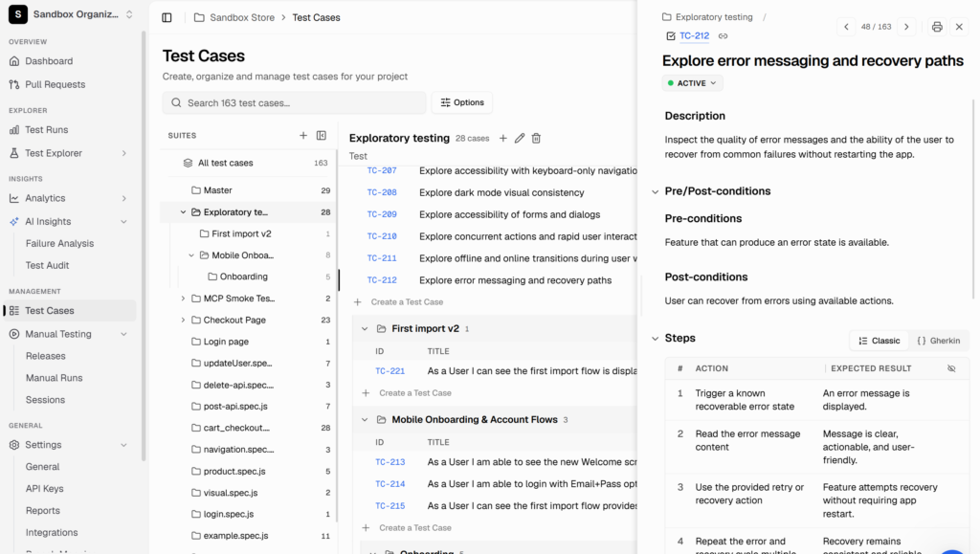
Task: Click Sandbox Store breadcrumb
Action: (242, 17)
